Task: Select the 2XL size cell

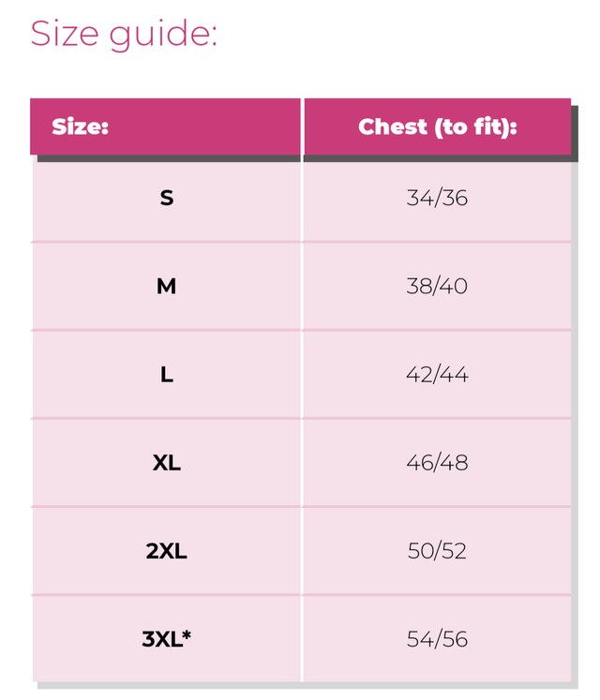Action: point(167,551)
